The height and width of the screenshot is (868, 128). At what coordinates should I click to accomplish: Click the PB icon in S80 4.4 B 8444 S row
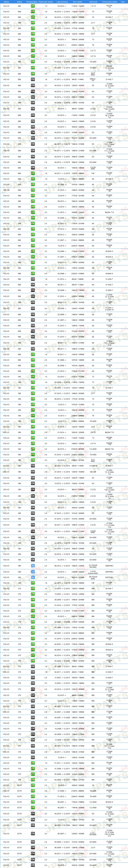click(33, 274)
